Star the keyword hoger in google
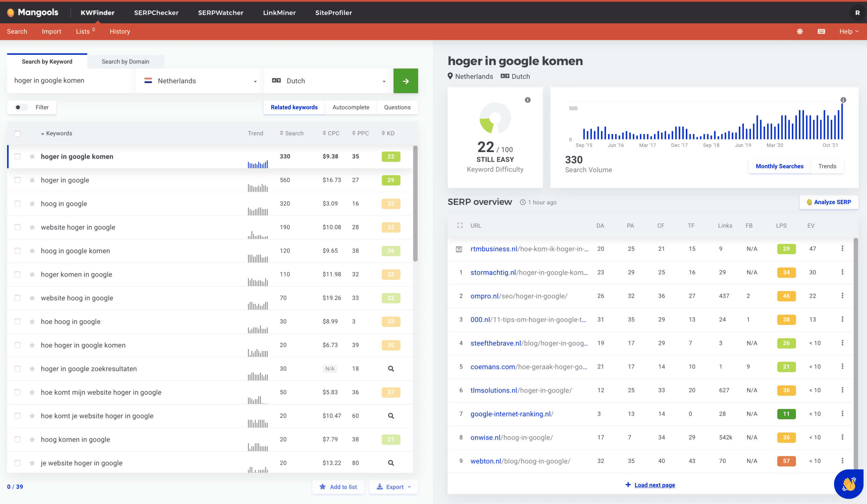The width and height of the screenshot is (867, 504). (x=32, y=180)
